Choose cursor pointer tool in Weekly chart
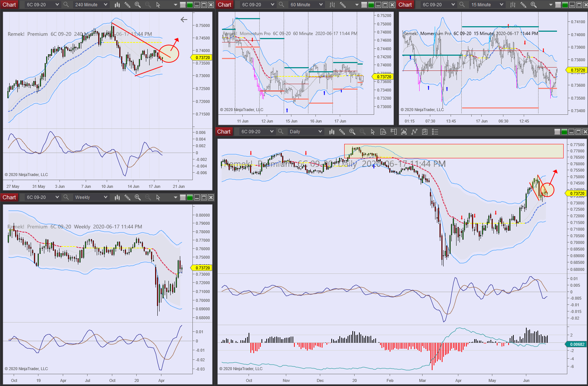This screenshot has width=588, height=386. pyautogui.click(x=158, y=197)
